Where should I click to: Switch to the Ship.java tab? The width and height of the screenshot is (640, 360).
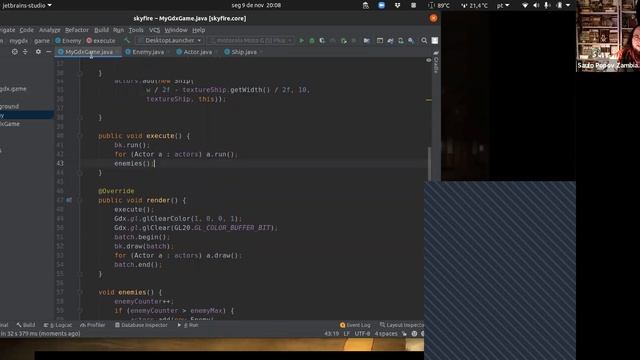pyautogui.click(x=244, y=52)
